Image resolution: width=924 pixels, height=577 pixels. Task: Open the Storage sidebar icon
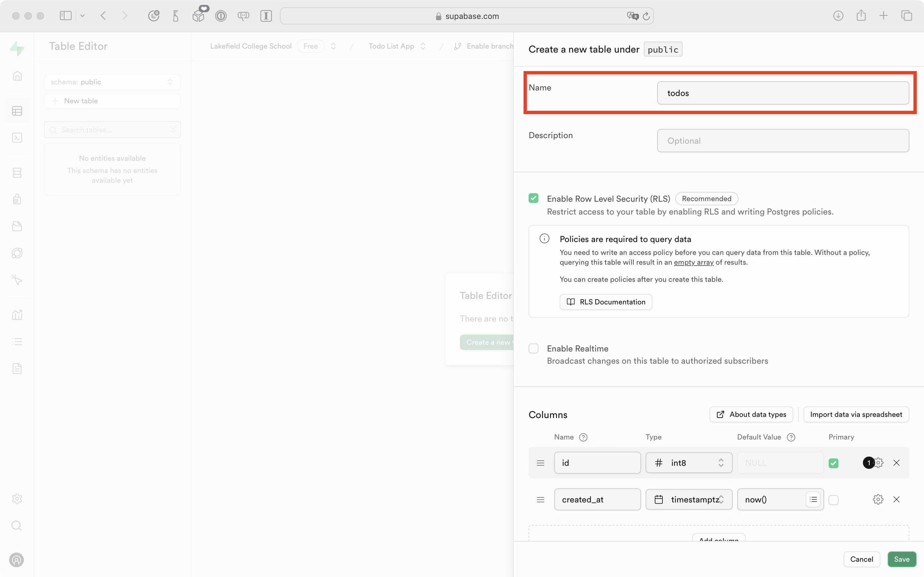17,226
